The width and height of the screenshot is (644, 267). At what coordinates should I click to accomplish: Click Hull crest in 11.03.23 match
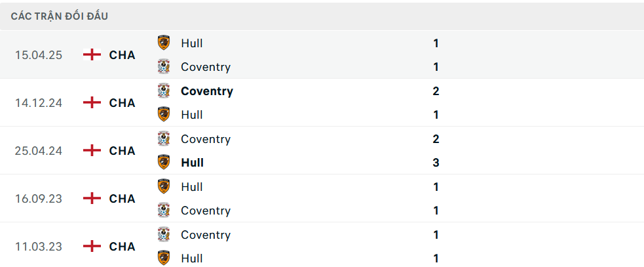tap(164, 258)
